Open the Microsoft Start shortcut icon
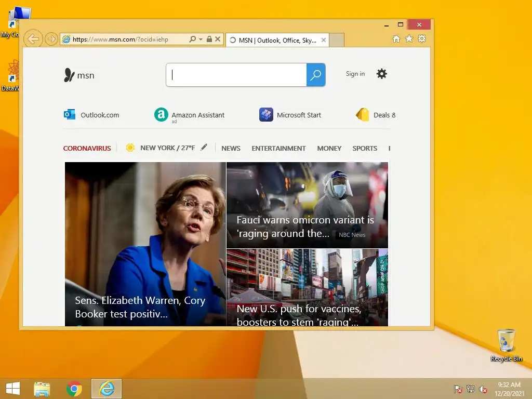532x399 pixels. click(x=266, y=114)
